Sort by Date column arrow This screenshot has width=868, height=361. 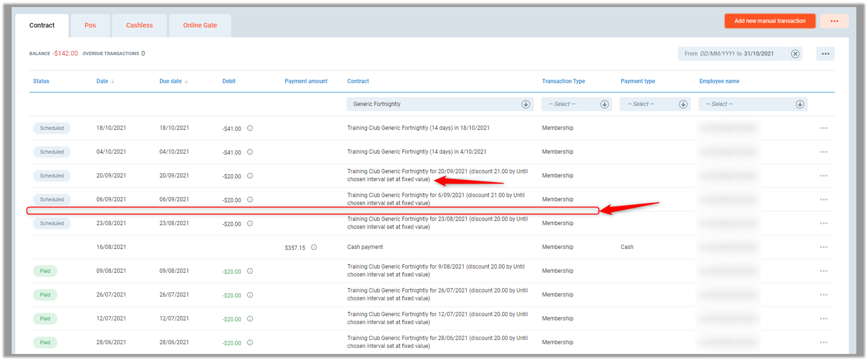tap(113, 82)
